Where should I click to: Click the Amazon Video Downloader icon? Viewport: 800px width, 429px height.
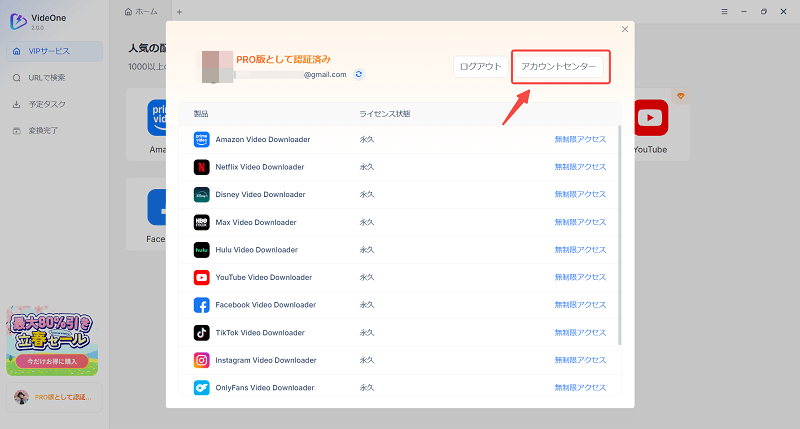click(201, 139)
